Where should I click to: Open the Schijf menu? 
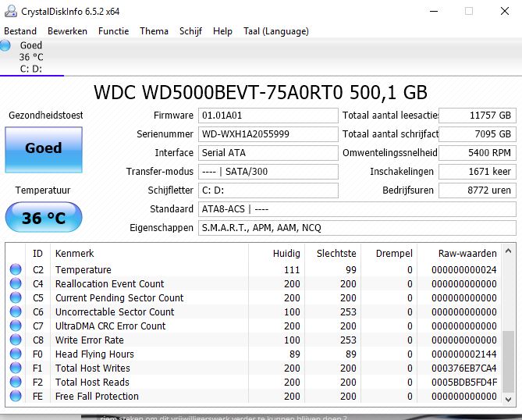click(x=190, y=31)
